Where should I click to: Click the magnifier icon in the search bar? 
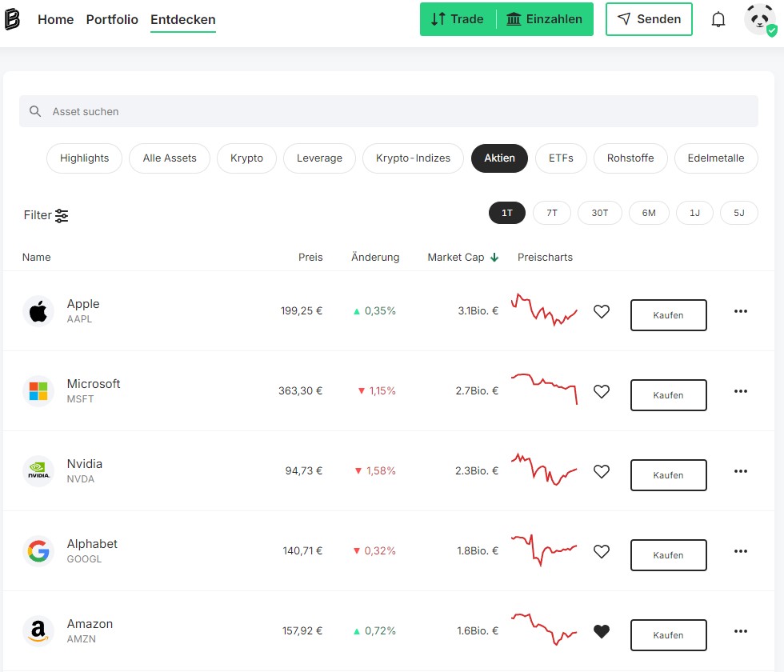click(34, 111)
